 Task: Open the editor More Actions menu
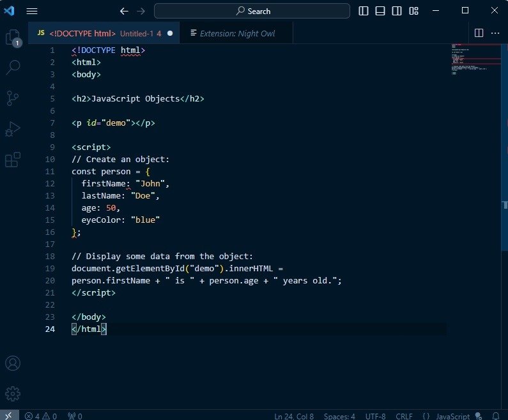(x=495, y=33)
